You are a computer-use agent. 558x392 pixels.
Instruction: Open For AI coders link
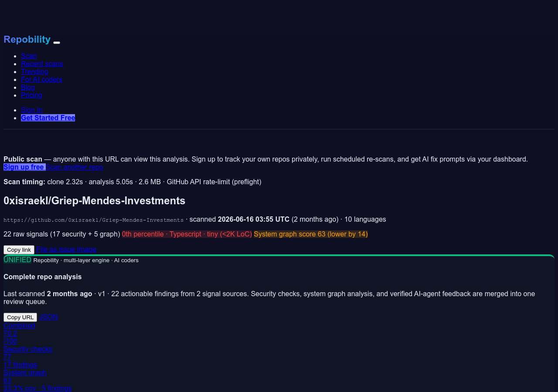41,79
